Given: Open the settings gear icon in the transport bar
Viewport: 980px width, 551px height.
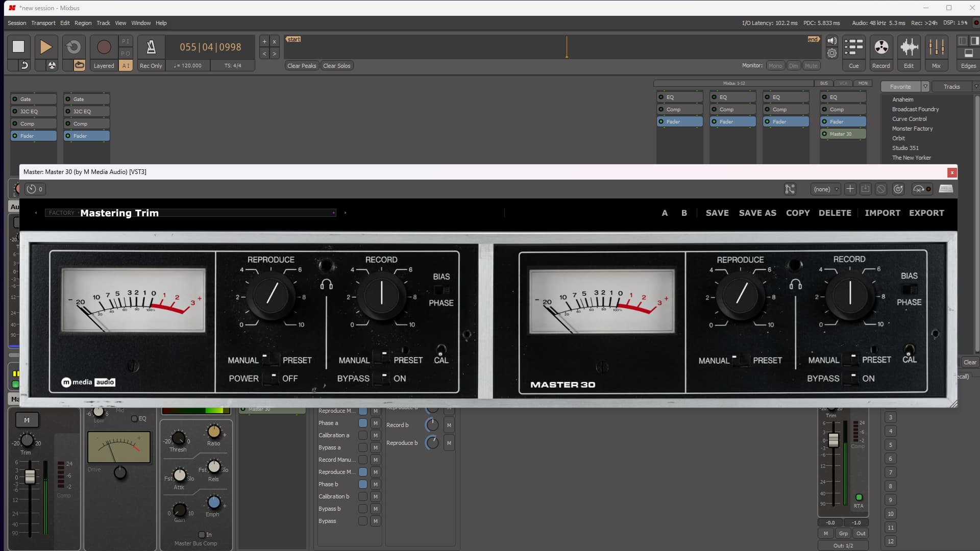Looking at the screenshot, I should coord(832,53).
